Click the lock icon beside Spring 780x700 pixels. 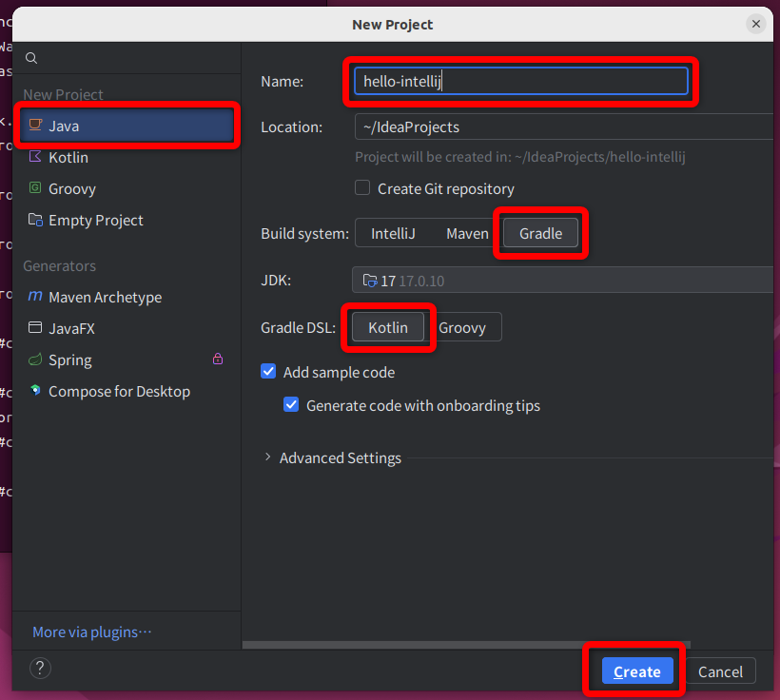[218, 359]
